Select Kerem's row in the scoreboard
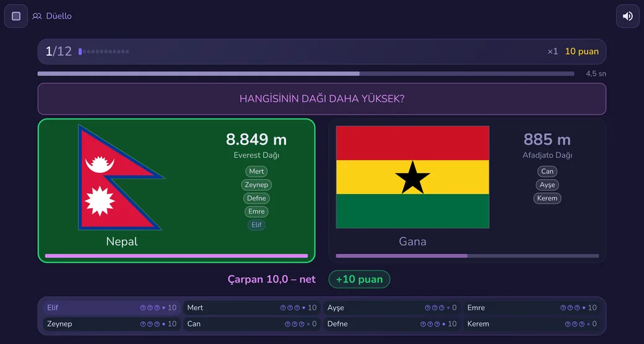Viewport: 644px width, 344px height. click(x=532, y=324)
